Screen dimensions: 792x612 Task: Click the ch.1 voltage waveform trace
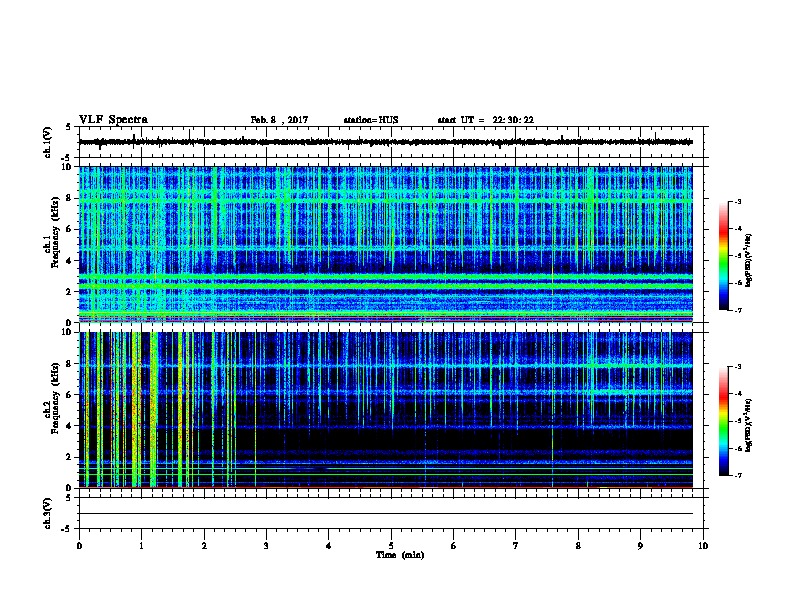(386, 142)
